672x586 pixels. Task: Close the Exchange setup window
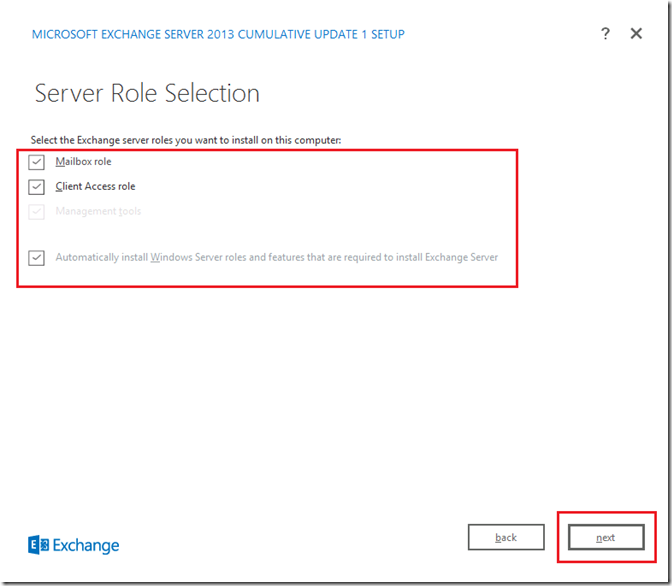636,34
